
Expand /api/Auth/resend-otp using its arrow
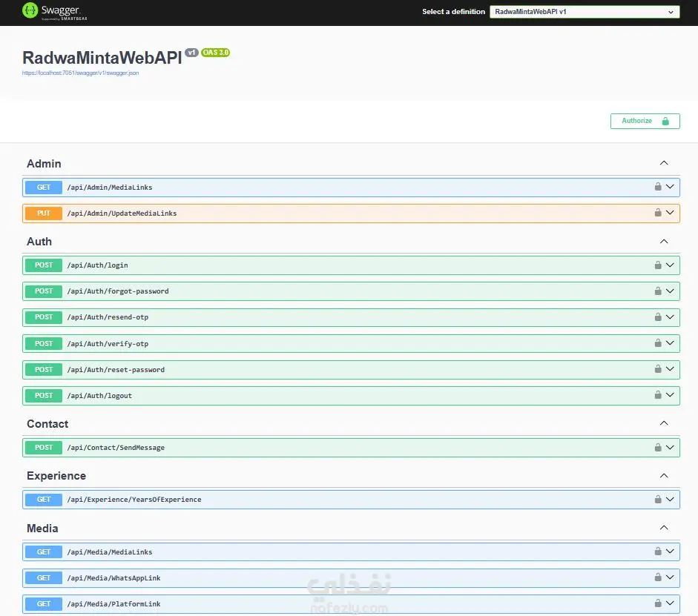pos(670,317)
